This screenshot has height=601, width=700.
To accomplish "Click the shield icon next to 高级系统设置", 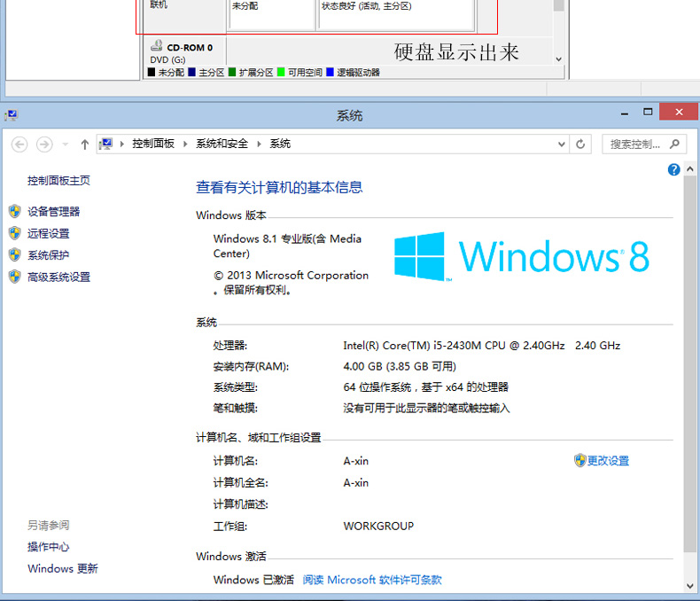I will tap(15, 277).
